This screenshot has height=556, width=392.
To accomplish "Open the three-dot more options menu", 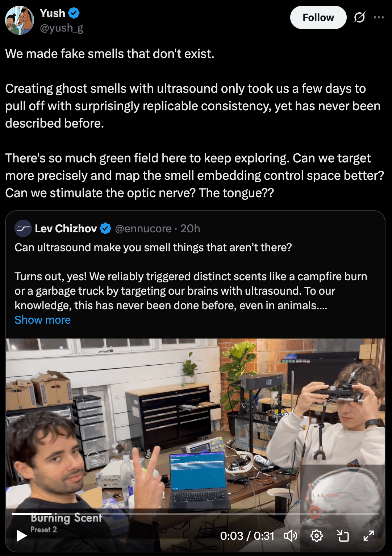I will click(x=379, y=17).
